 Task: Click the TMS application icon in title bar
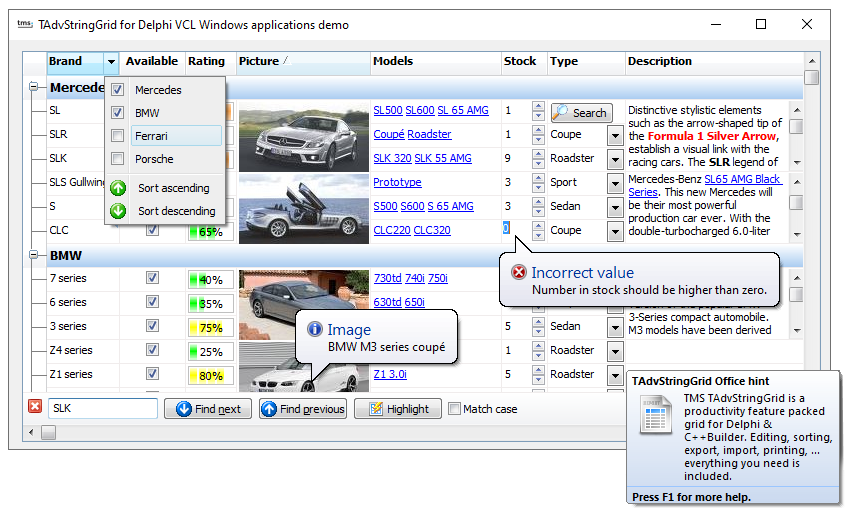point(25,24)
